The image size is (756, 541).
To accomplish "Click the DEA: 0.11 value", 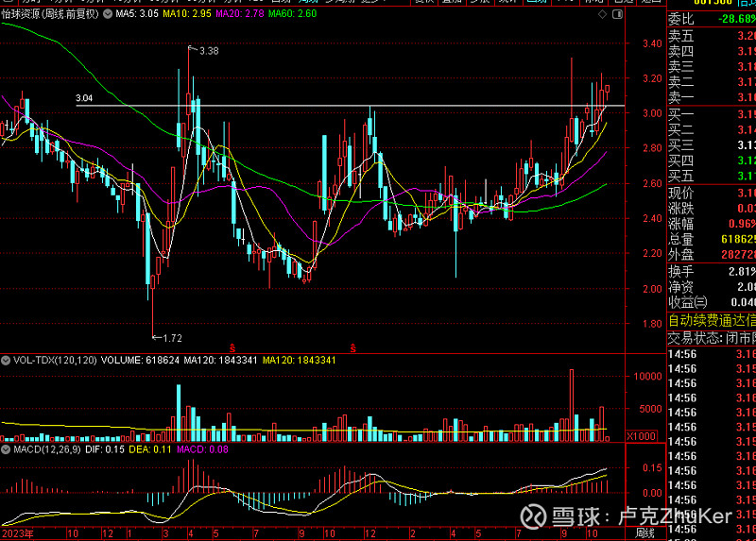I will click(x=150, y=449).
